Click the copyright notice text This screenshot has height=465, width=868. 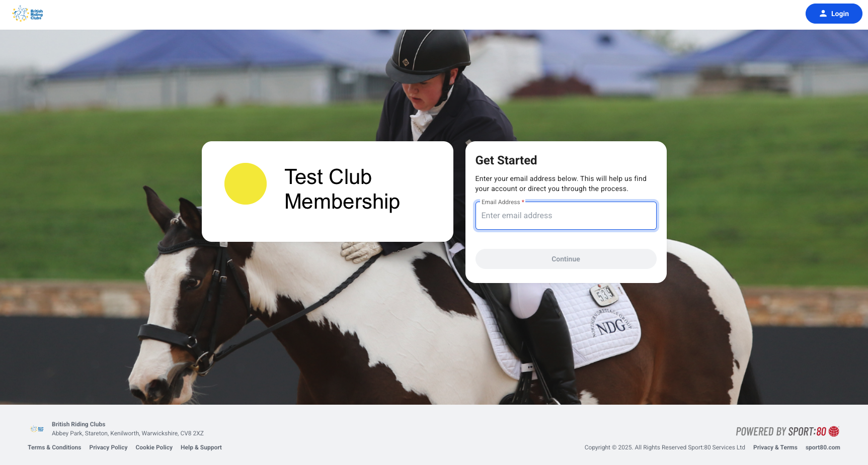(x=665, y=447)
